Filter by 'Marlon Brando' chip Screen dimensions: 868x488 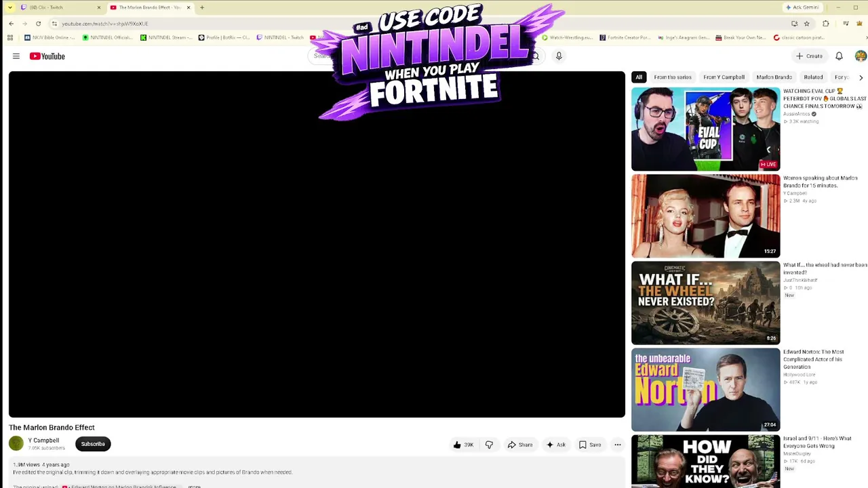click(x=774, y=77)
